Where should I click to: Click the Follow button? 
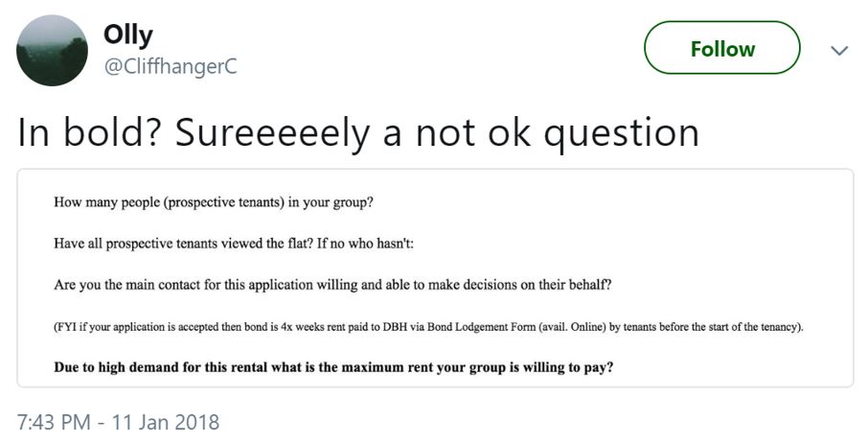[x=721, y=48]
